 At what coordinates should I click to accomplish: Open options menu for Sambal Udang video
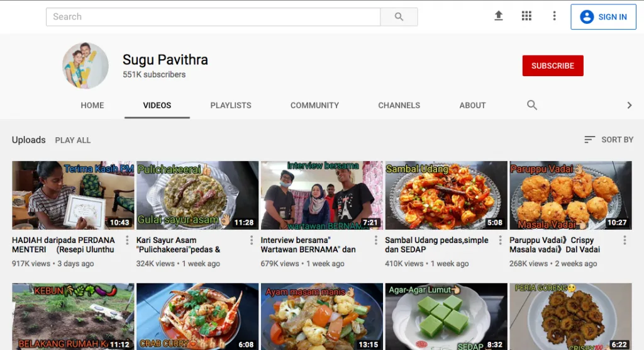coord(500,240)
